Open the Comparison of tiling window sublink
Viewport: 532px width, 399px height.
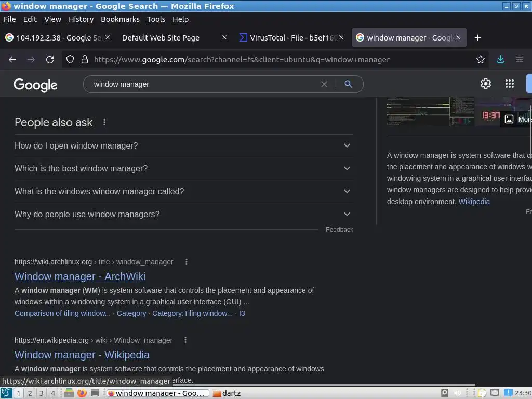(x=62, y=313)
